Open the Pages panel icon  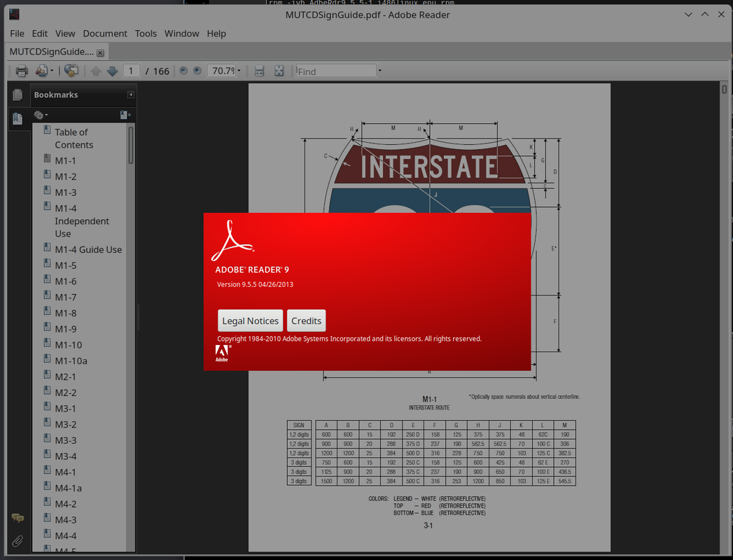coord(18,95)
